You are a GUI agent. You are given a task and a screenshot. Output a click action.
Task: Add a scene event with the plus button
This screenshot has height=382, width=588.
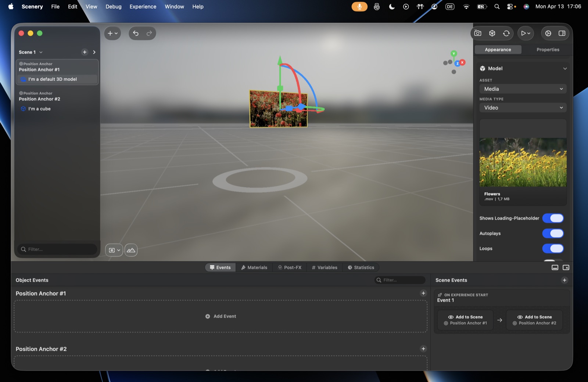pyautogui.click(x=564, y=280)
